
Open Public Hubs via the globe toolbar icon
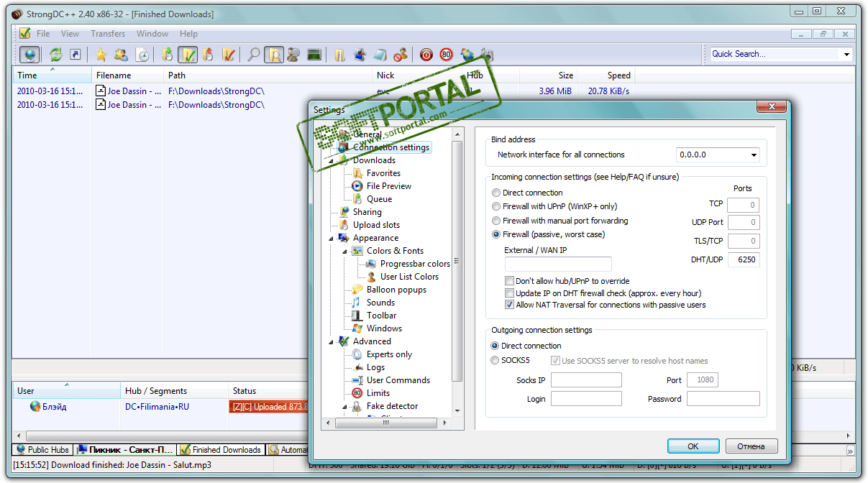(30, 54)
